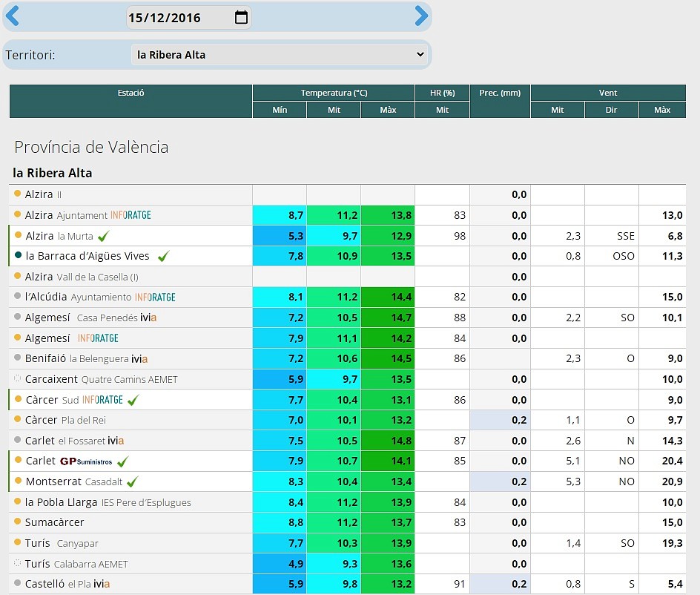Click the grey dot beside Castelló el Pla
This screenshot has height=595, width=700.
(x=17, y=582)
